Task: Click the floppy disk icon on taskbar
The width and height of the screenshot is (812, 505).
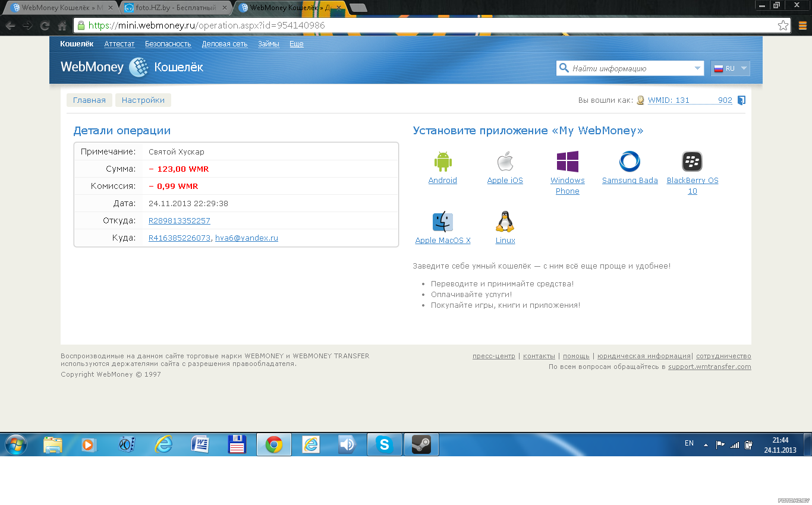Action: click(x=237, y=444)
